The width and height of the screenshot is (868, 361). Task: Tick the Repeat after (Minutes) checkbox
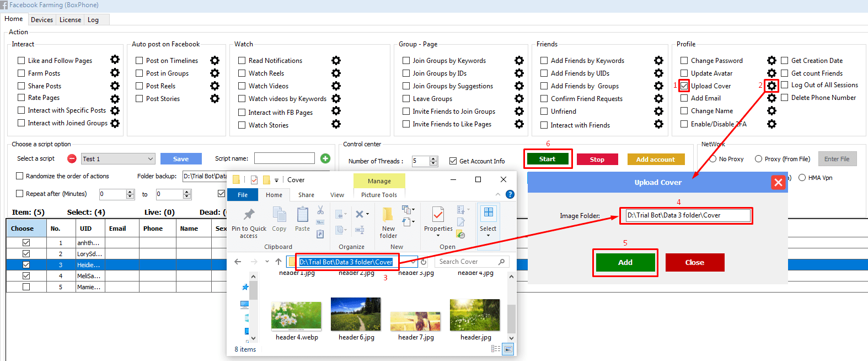point(20,194)
